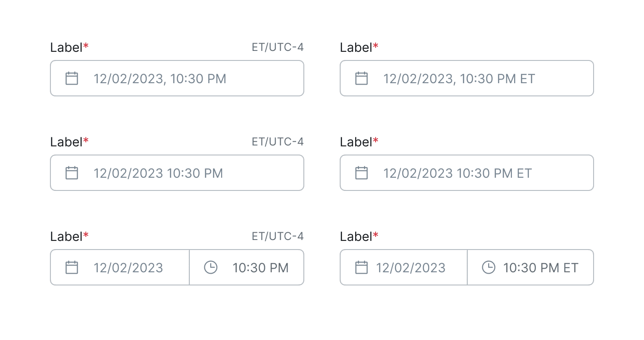The image size is (644, 340).
Task: Select the comma-less "12/02/2023 10:30 PM ET" text
Action: [x=457, y=173]
